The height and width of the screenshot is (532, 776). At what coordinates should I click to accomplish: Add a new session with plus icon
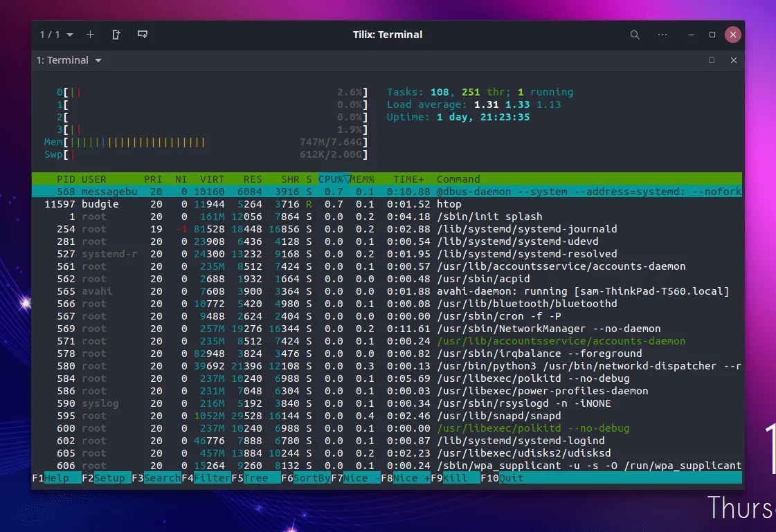pos(90,35)
